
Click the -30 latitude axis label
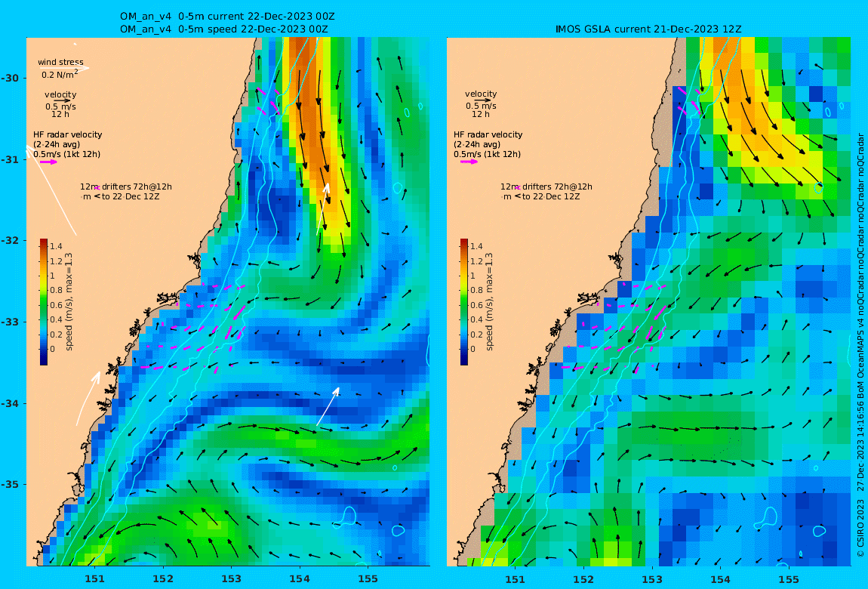tap(9, 78)
